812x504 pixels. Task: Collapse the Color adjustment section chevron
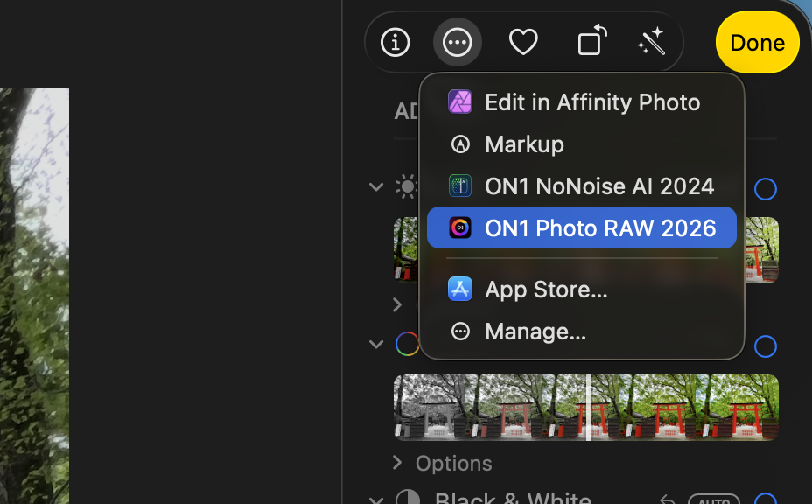click(376, 344)
